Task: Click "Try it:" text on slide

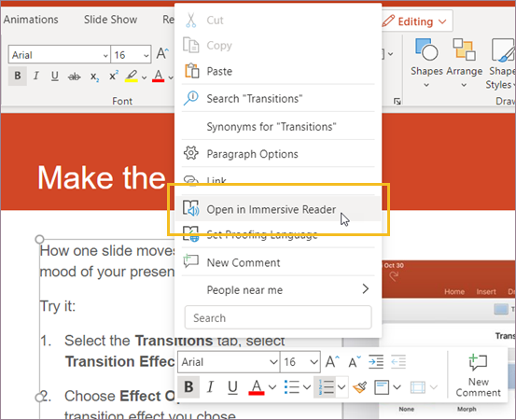Action: 58,306
